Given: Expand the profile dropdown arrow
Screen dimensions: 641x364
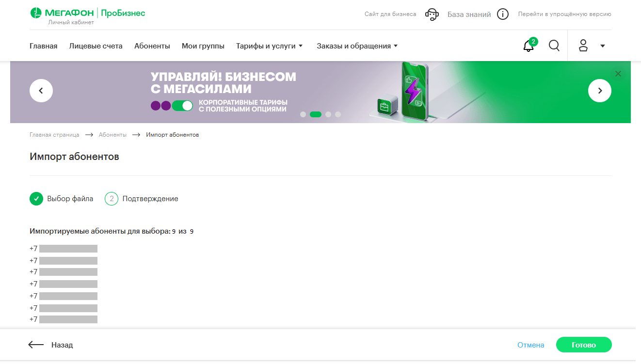Looking at the screenshot, I should 603,46.
